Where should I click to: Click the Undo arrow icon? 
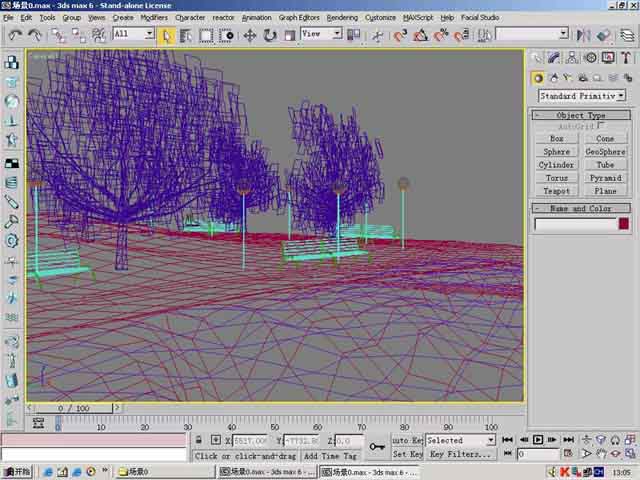click(x=15, y=35)
